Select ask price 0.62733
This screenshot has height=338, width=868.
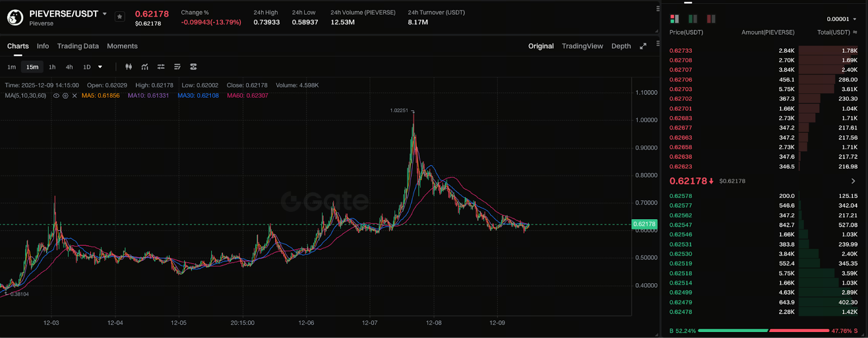[x=681, y=50]
